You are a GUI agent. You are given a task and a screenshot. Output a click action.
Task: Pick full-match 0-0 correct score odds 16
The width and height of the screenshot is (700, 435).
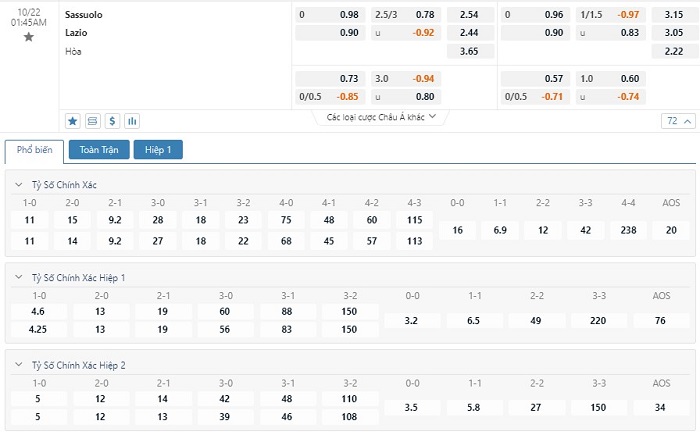(457, 230)
